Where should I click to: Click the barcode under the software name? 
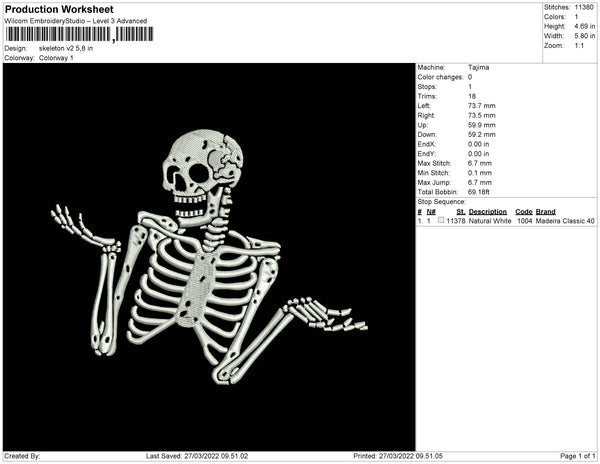point(79,34)
